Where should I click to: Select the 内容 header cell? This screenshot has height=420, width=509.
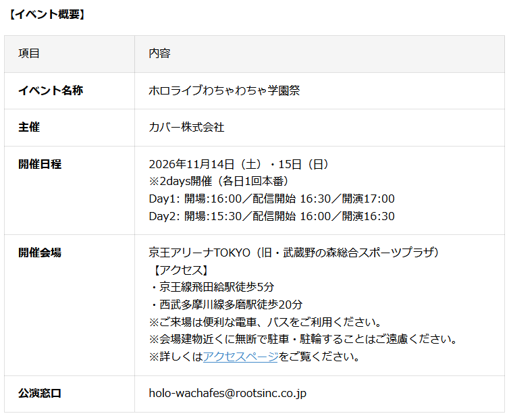point(319,53)
